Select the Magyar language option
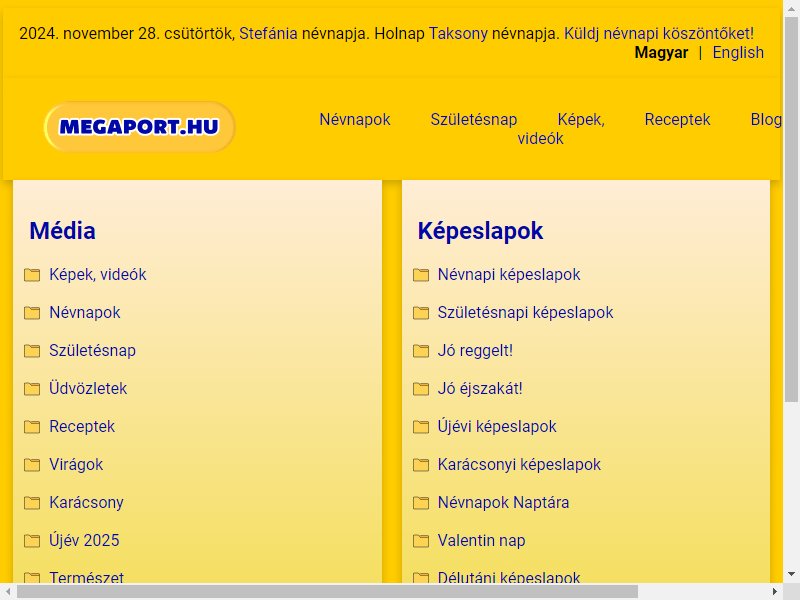 tap(661, 53)
